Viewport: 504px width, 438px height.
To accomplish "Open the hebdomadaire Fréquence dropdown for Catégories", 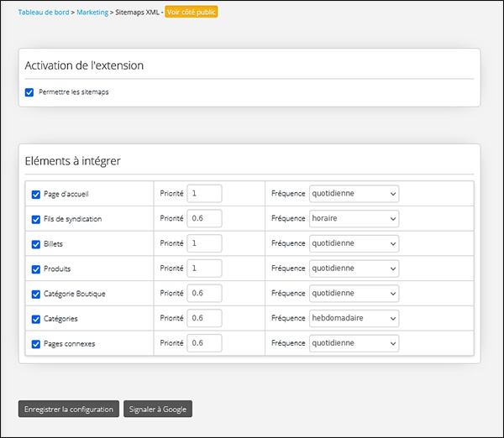I will click(x=354, y=319).
